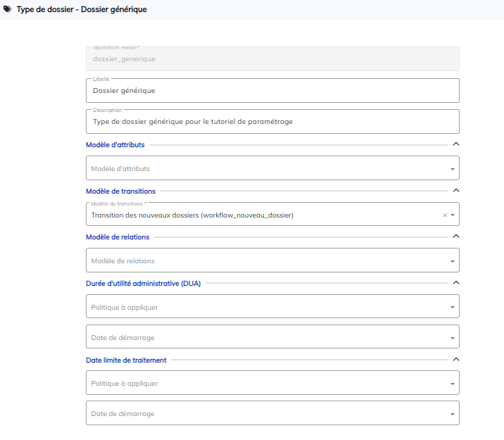This screenshot has width=504, height=440.
Task: Click the Date limite de traitement heading
Action: pyautogui.click(x=126, y=360)
